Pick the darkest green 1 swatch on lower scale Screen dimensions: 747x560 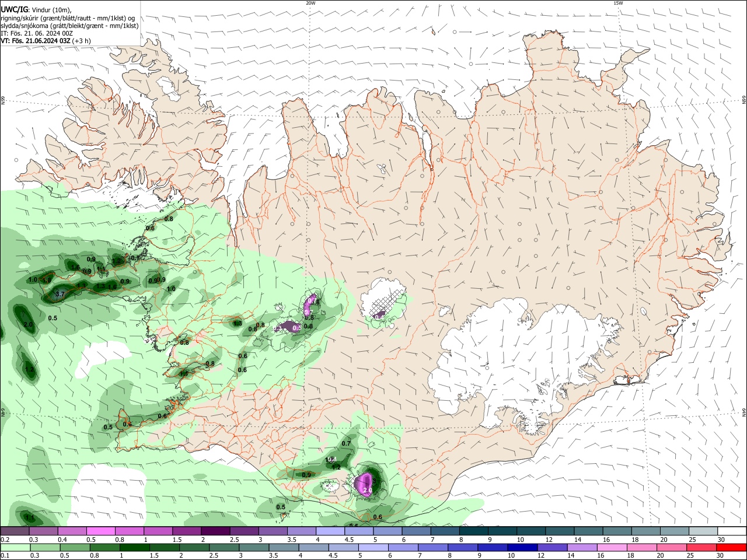(x=134, y=547)
